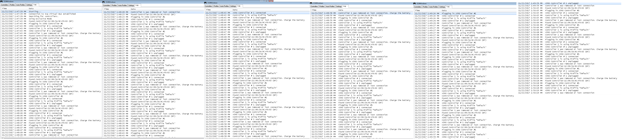Select "Connection to Scp Virtual Bus established" row
Screen dimensions: 644x139
pyautogui.click(x=51, y=14)
